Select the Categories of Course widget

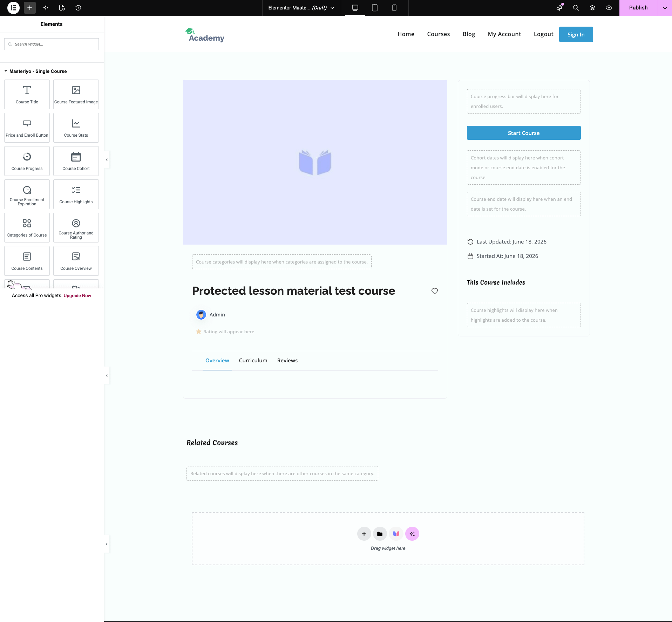[27, 227]
